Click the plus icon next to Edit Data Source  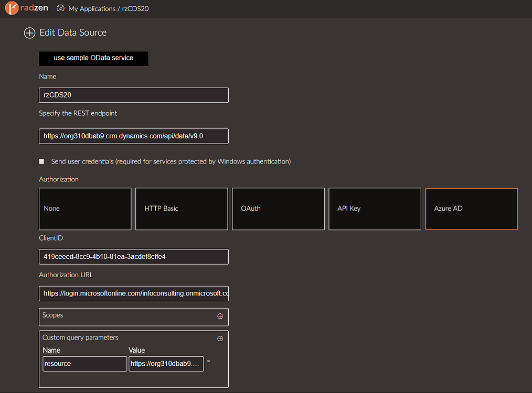click(x=30, y=33)
